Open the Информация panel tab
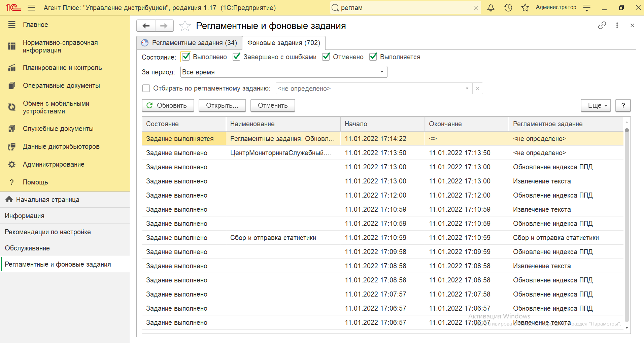This screenshot has width=644, height=343. (x=65, y=216)
